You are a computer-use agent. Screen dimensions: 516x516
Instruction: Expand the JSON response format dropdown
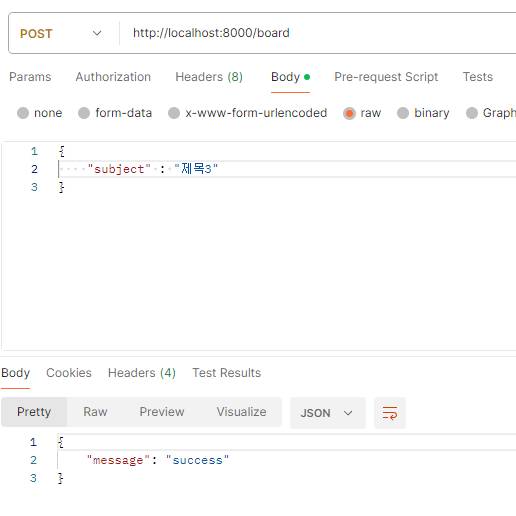tap(328, 413)
